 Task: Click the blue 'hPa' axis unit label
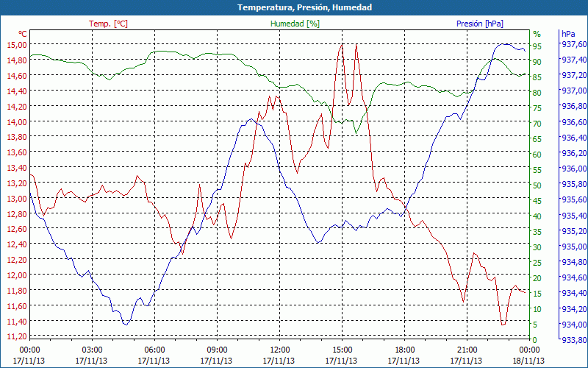(x=568, y=34)
